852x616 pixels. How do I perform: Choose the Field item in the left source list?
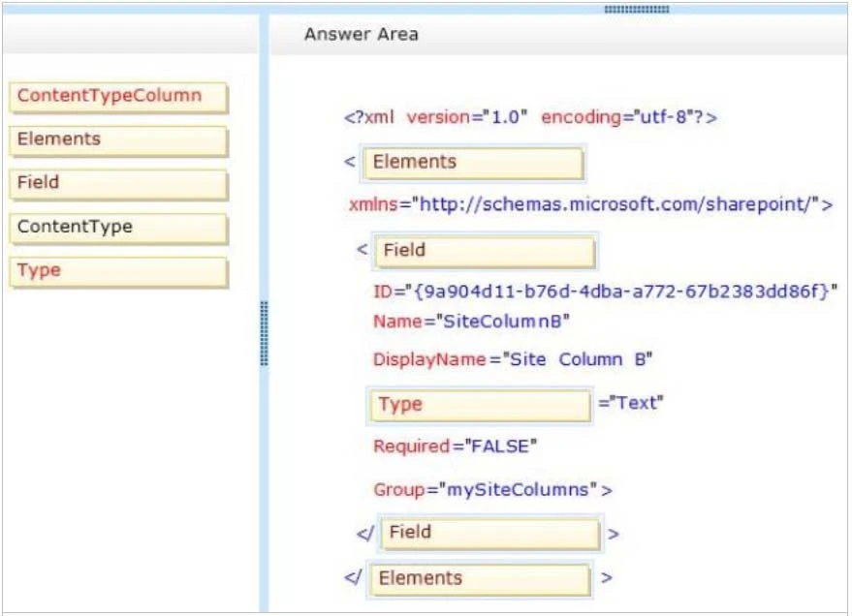118,184
